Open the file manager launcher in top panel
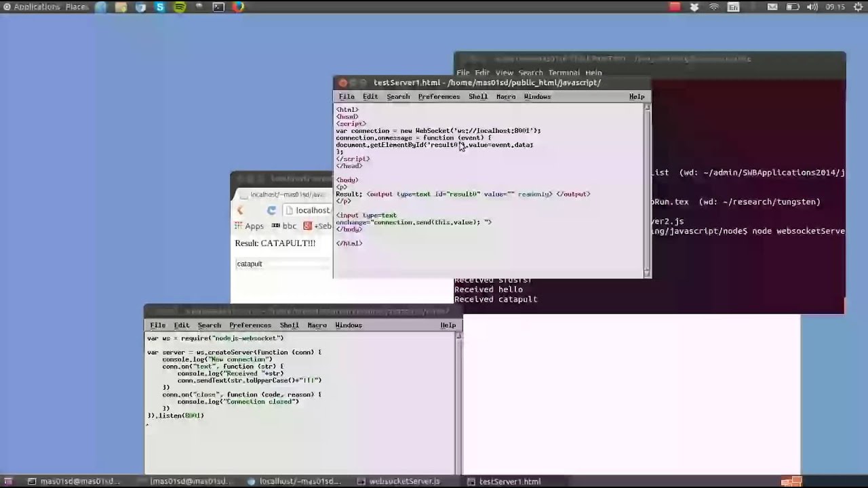The height and width of the screenshot is (488, 868). (121, 7)
